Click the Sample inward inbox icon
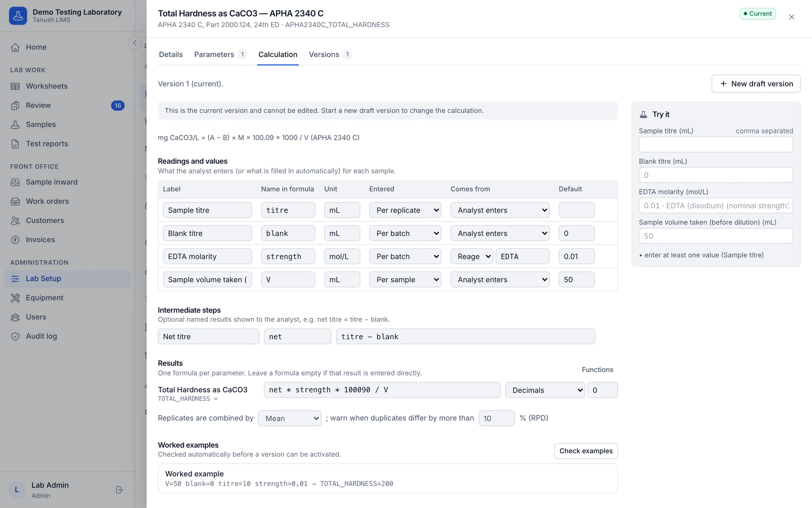The image size is (812, 508). pos(15,182)
